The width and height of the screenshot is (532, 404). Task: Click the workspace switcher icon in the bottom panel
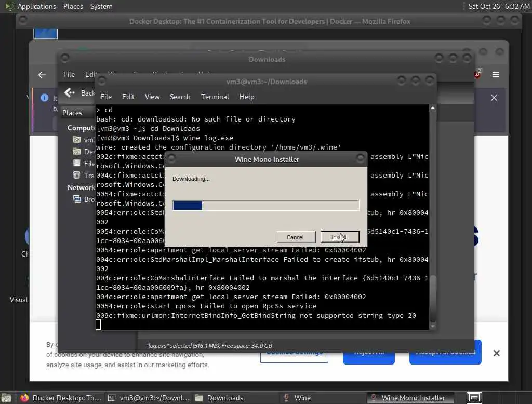click(x=474, y=398)
